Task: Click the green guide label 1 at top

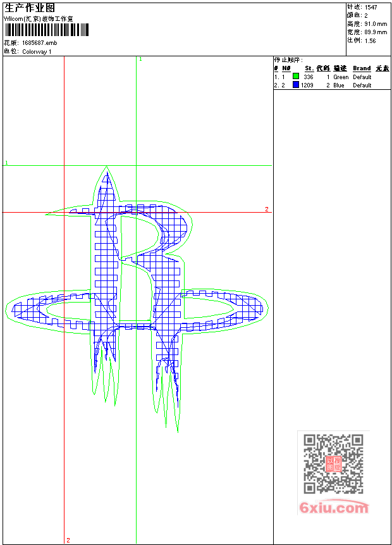Action: point(140,60)
